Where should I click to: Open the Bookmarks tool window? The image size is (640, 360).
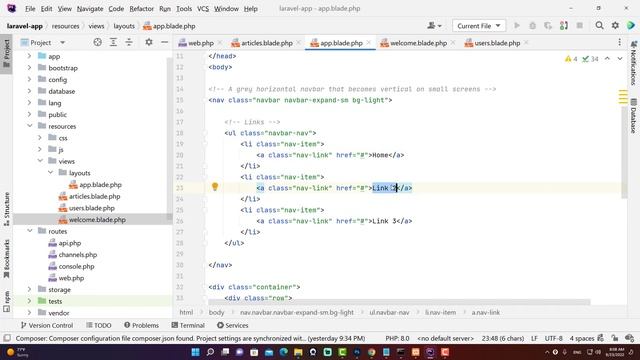7,259
